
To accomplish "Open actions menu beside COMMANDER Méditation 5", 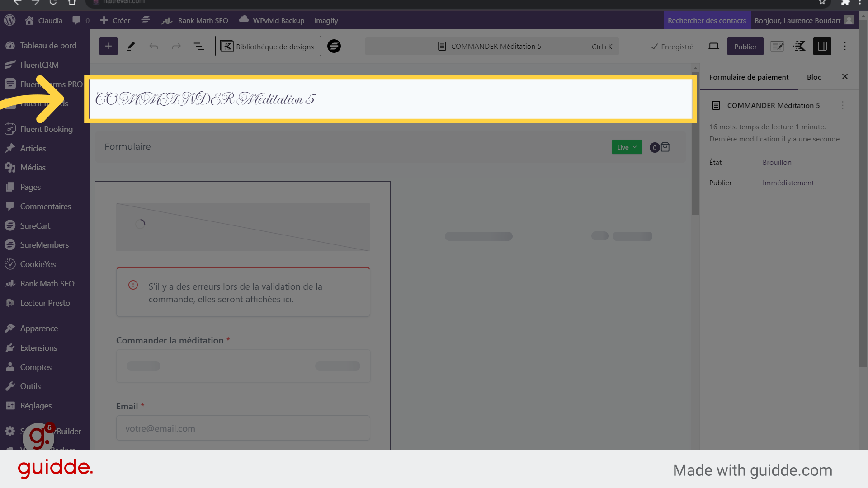I will (x=843, y=105).
